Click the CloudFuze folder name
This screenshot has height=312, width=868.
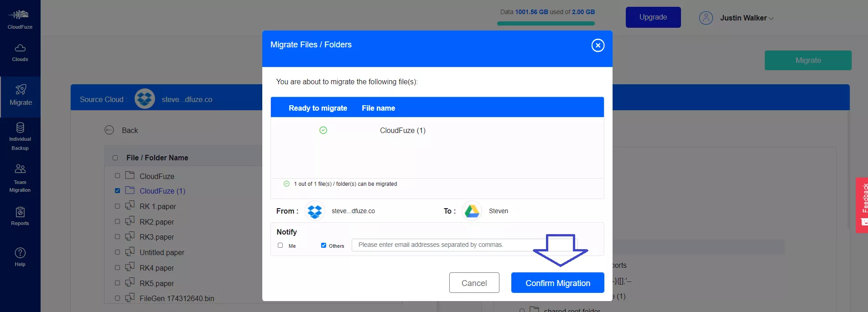click(x=157, y=176)
